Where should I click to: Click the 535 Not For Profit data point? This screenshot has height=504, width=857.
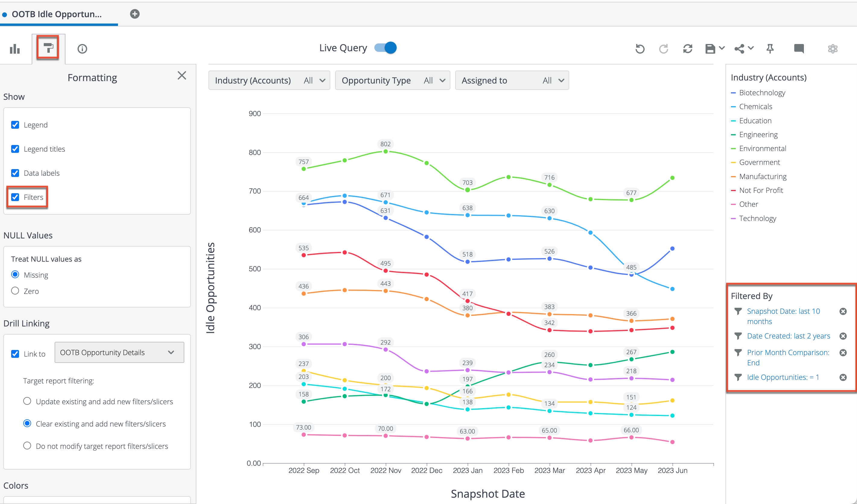point(304,255)
